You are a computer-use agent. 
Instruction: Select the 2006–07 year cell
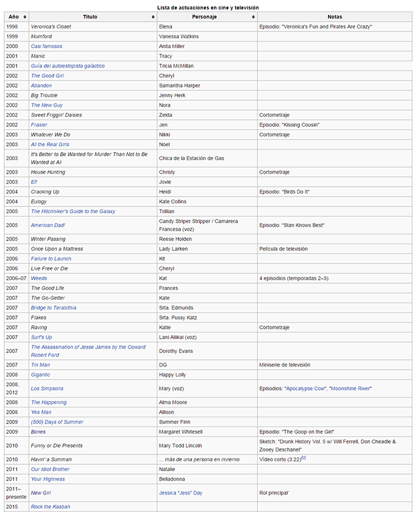(17, 278)
